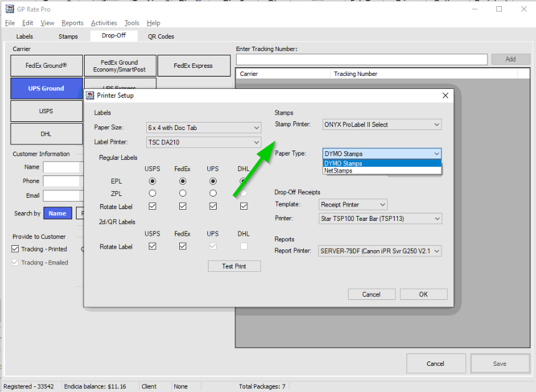Confirm Printer Setup with OK
This screenshot has width=536, height=392.
(x=423, y=294)
